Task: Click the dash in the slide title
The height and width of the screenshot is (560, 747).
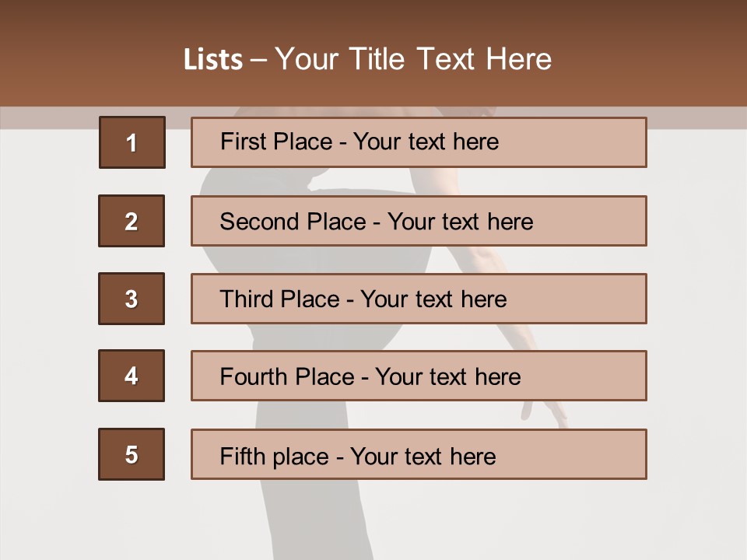Action: (x=258, y=60)
